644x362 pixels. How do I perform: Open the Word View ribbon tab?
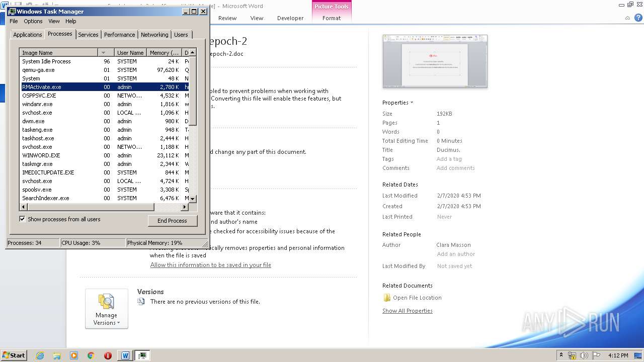point(257,18)
